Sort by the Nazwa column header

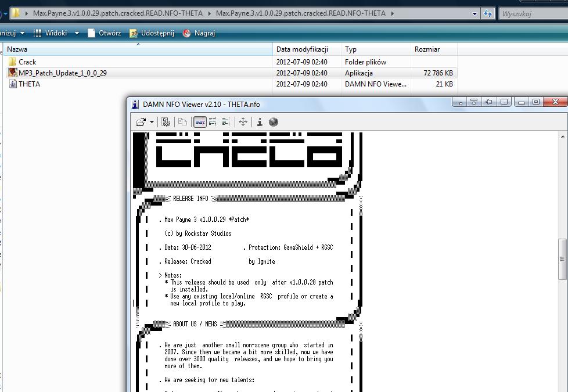click(x=138, y=49)
